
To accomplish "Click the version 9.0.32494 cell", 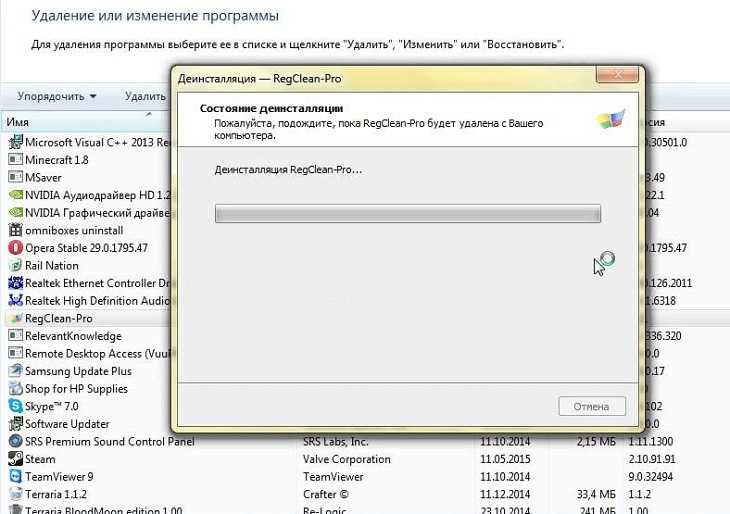I will [650, 477].
